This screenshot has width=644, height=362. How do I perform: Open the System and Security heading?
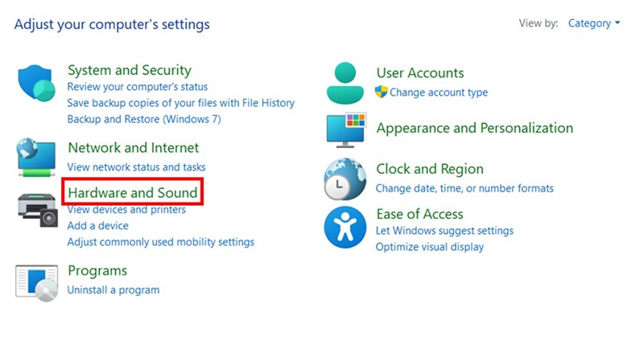130,70
